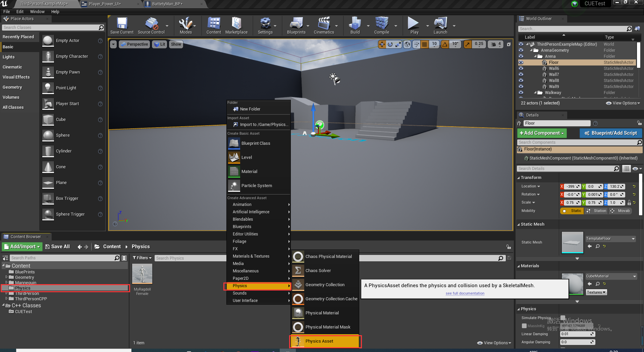Open the CubeMaterial material dropdown

pos(610,276)
